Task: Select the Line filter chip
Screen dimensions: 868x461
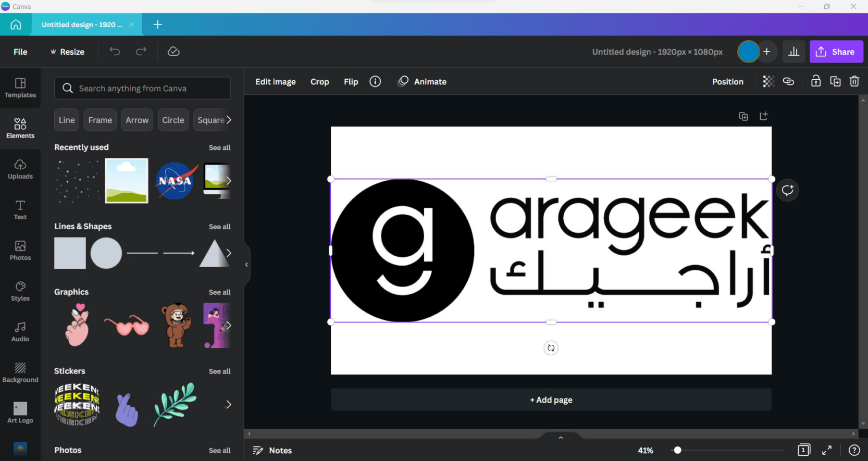Action: coord(67,120)
